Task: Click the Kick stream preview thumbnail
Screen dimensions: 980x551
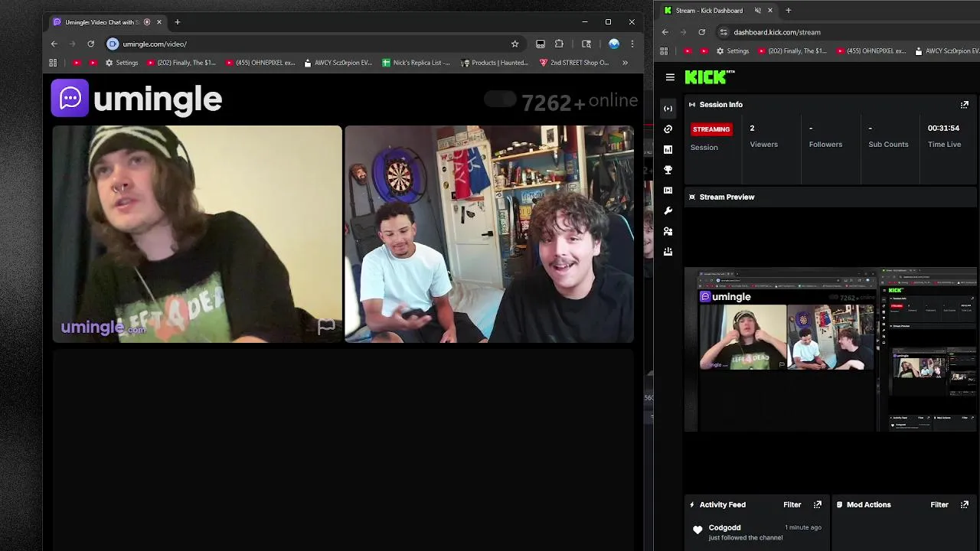Action: coord(831,350)
